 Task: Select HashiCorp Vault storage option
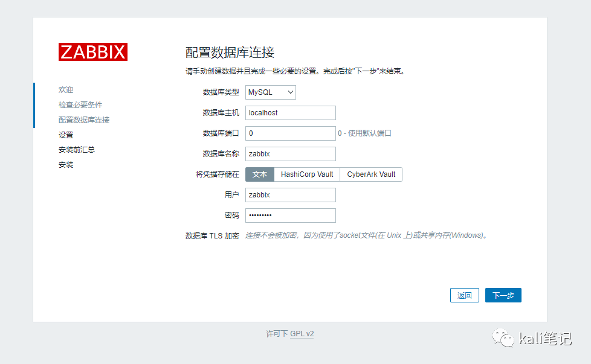coord(307,174)
